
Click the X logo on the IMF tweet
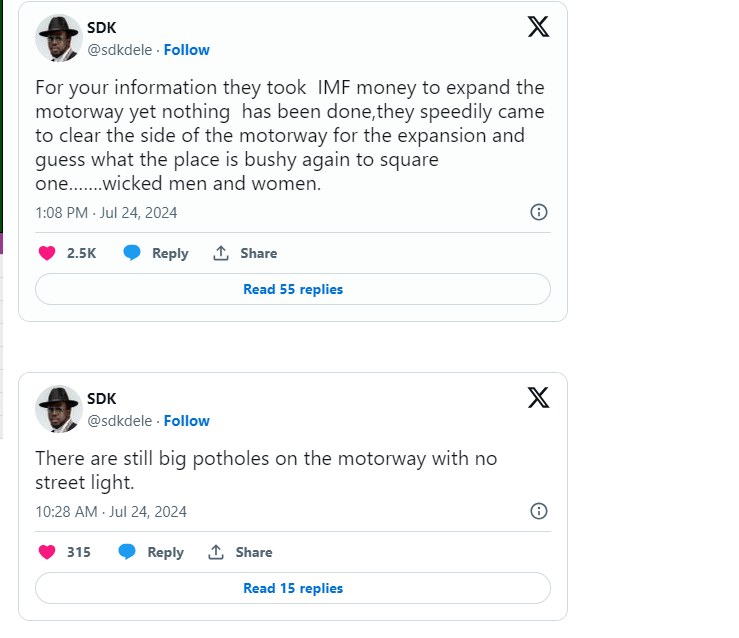pyautogui.click(x=538, y=27)
